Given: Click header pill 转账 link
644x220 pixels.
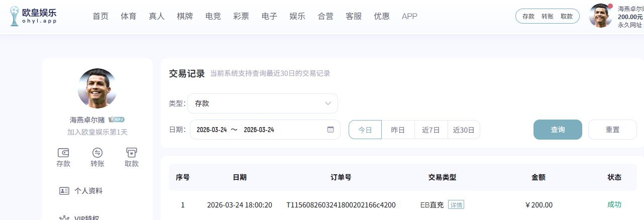Looking at the screenshot, I should [548, 16].
